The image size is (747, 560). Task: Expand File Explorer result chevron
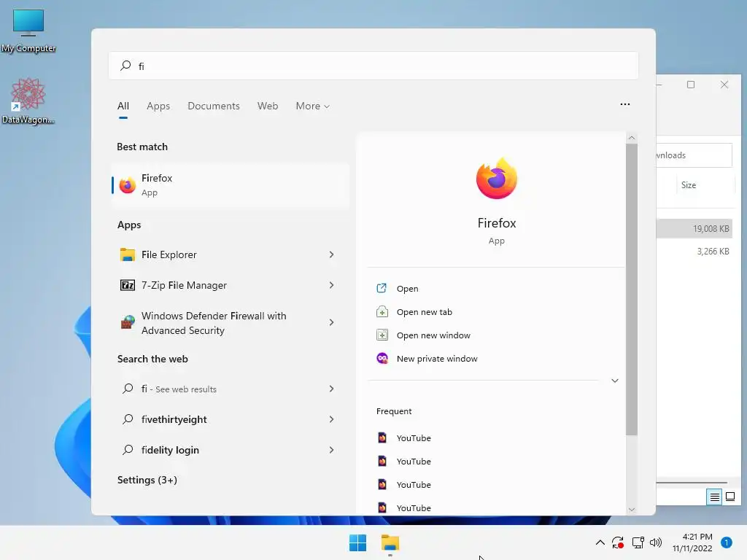(x=332, y=254)
